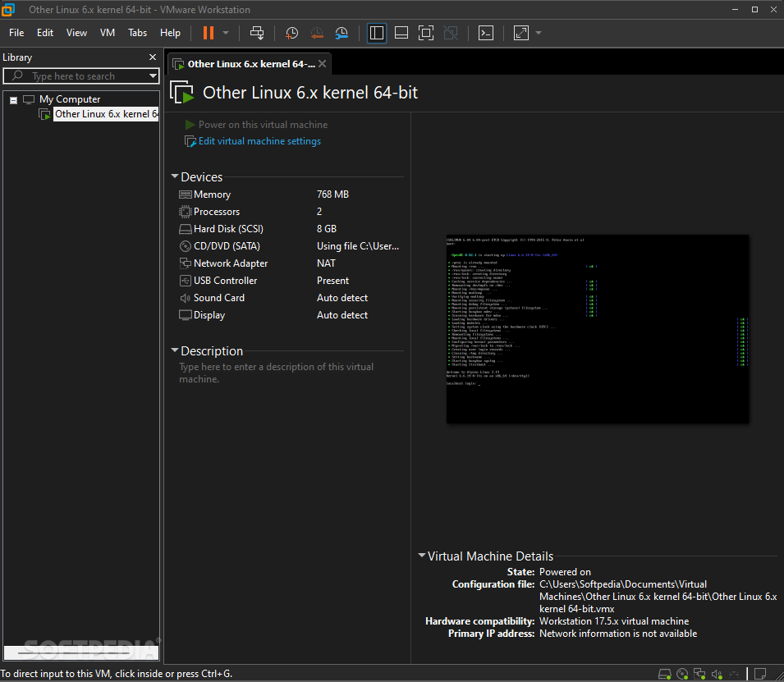This screenshot has height=682, width=784.
Task: Open the Tabs menu
Action: pos(137,33)
